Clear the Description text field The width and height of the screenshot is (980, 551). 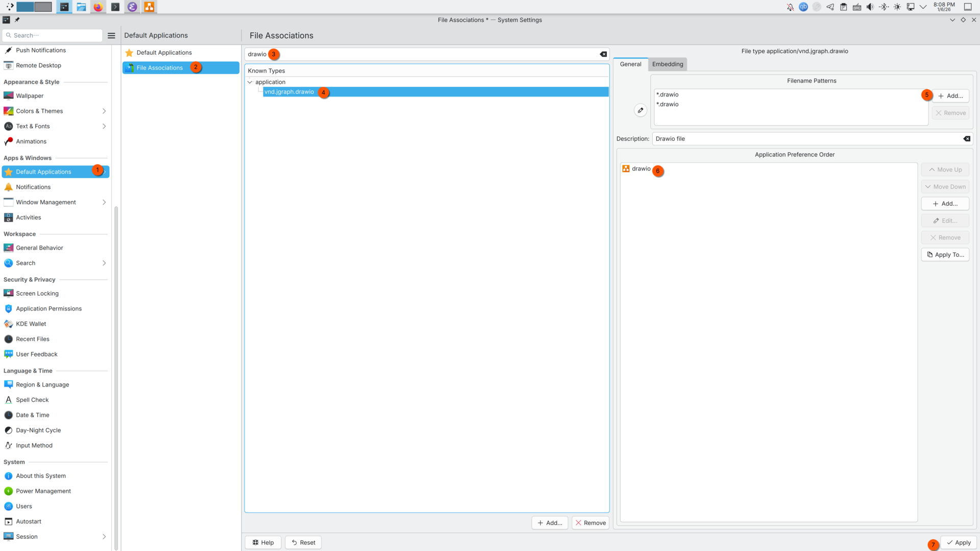(x=967, y=139)
